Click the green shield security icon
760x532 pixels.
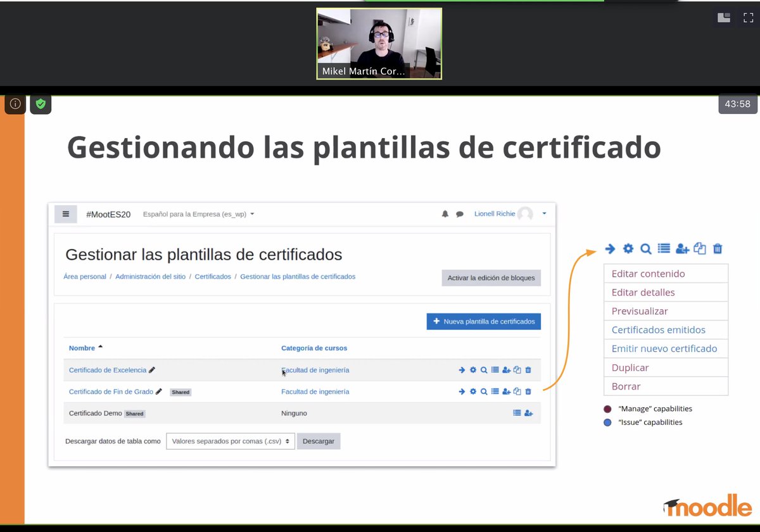[x=41, y=104]
